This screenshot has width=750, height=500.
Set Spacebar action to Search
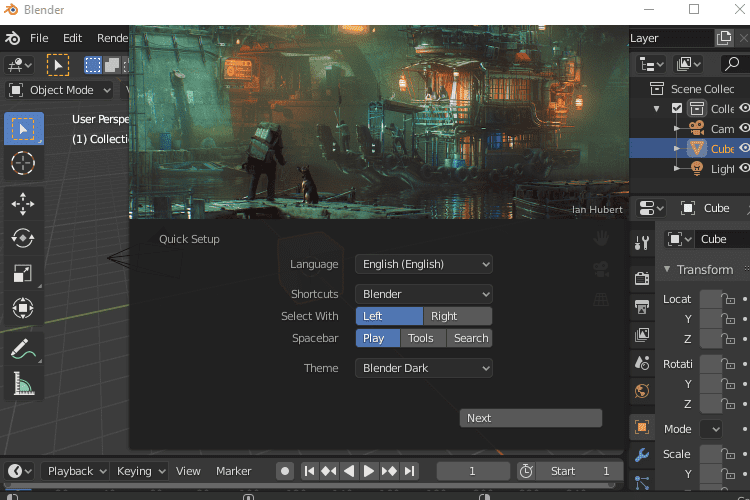pyautogui.click(x=469, y=338)
